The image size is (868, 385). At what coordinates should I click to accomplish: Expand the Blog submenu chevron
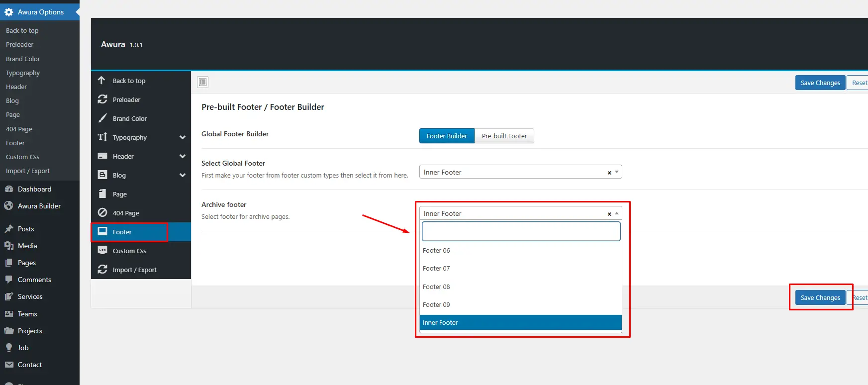(183, 175)
